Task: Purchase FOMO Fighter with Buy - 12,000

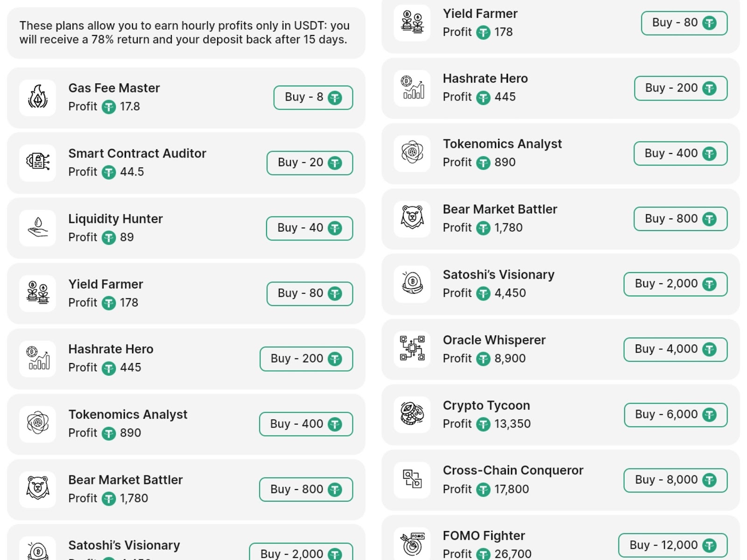Action: (x=672, y=545)
